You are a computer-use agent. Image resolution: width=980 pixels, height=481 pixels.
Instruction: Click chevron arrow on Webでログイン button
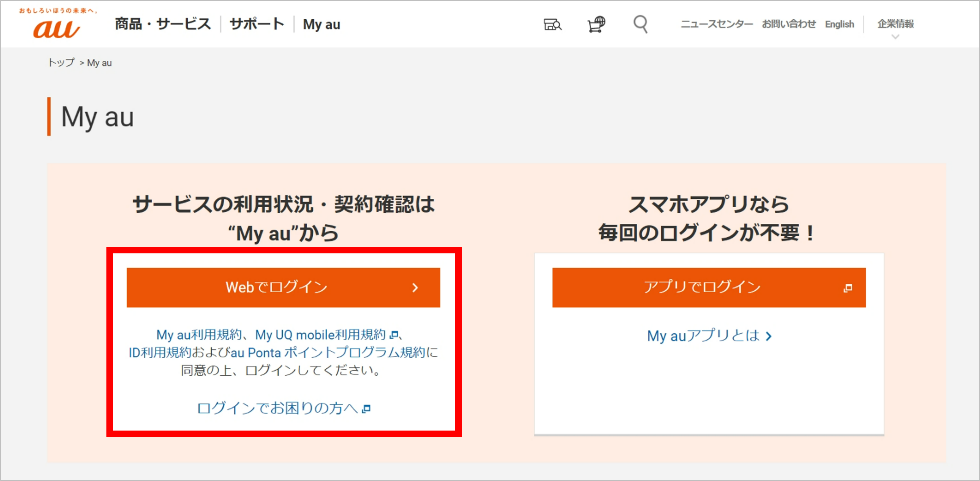point(415,288)
